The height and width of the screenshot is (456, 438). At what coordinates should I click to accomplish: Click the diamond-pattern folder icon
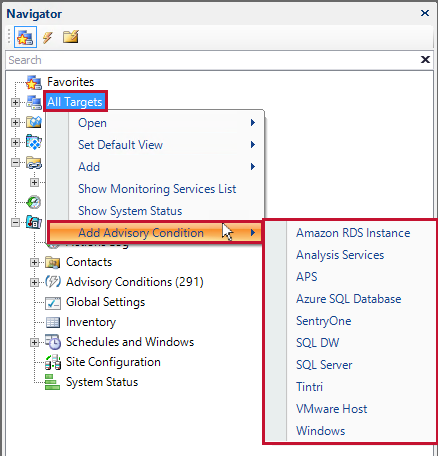[34, 142]
